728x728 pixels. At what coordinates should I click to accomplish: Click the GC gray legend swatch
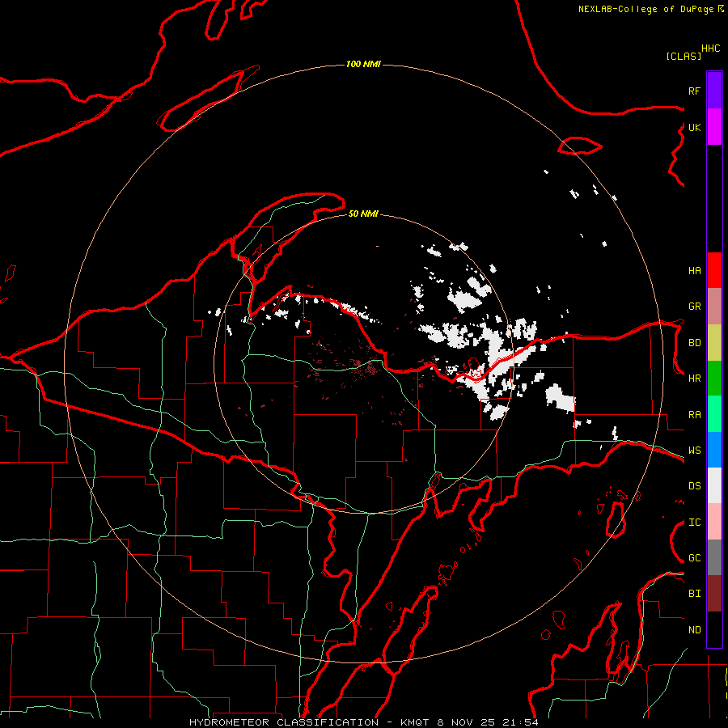(714, 557)
